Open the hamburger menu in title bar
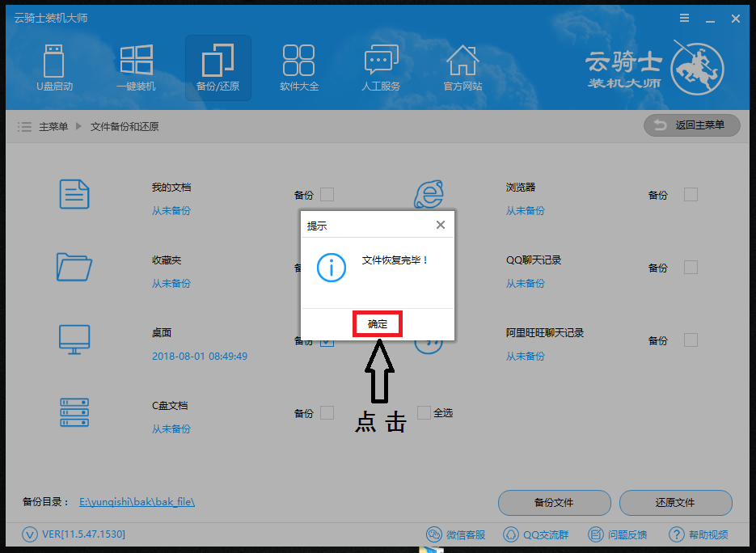This screenshot has width=756, height=553. 684,19
